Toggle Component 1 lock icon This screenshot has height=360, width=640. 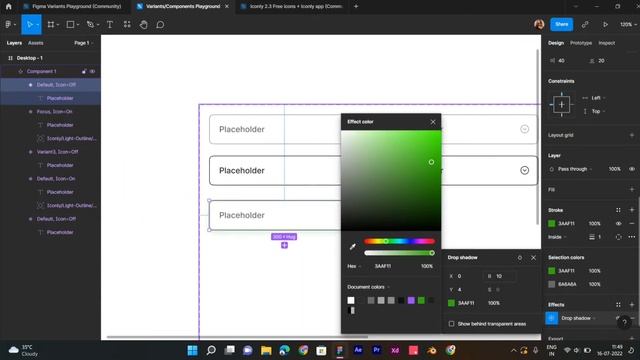click(84, 71)
